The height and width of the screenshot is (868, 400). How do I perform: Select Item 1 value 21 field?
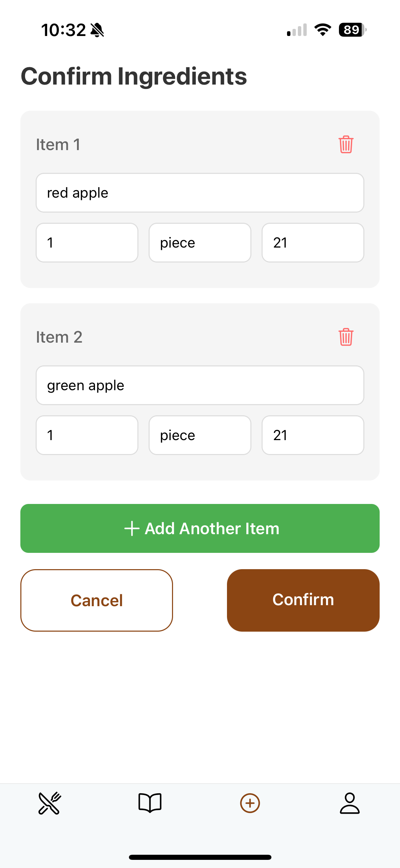click(313, 243)
